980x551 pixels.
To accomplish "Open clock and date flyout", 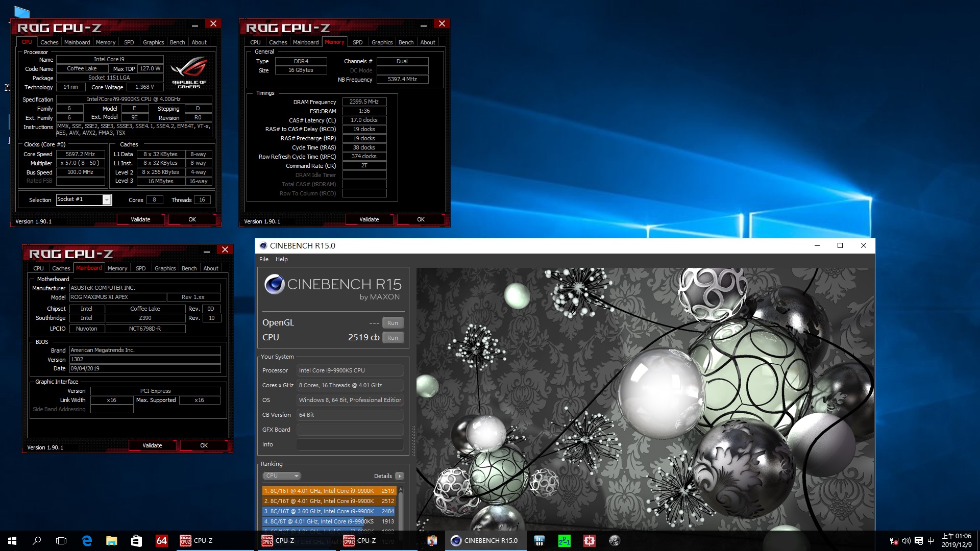I will [957, 541].
